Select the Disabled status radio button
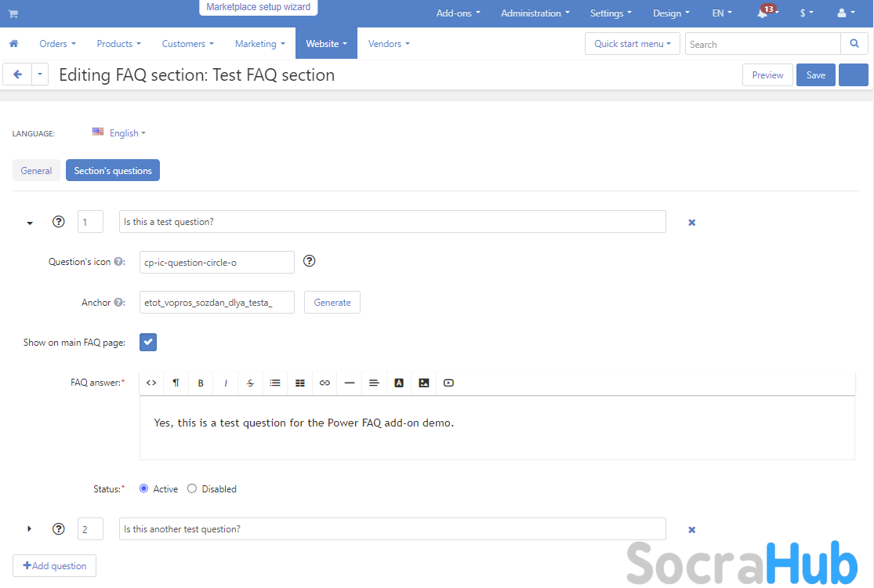 (x=192, y=488)
